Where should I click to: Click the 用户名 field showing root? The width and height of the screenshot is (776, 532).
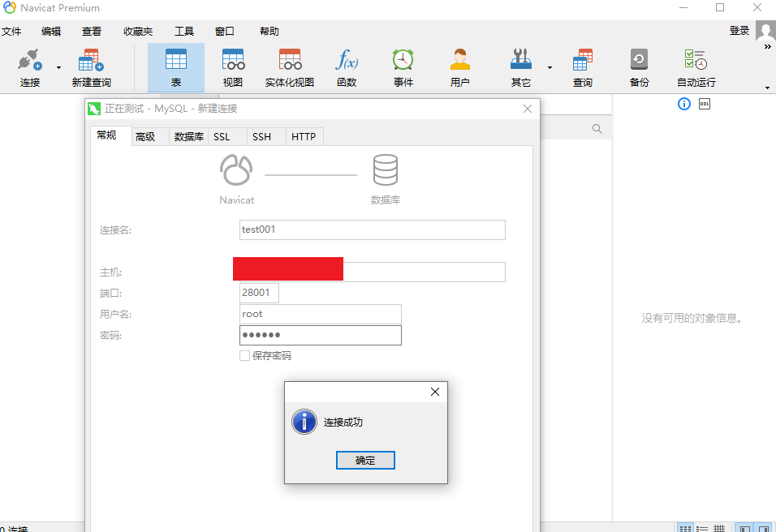click(320, 314)
